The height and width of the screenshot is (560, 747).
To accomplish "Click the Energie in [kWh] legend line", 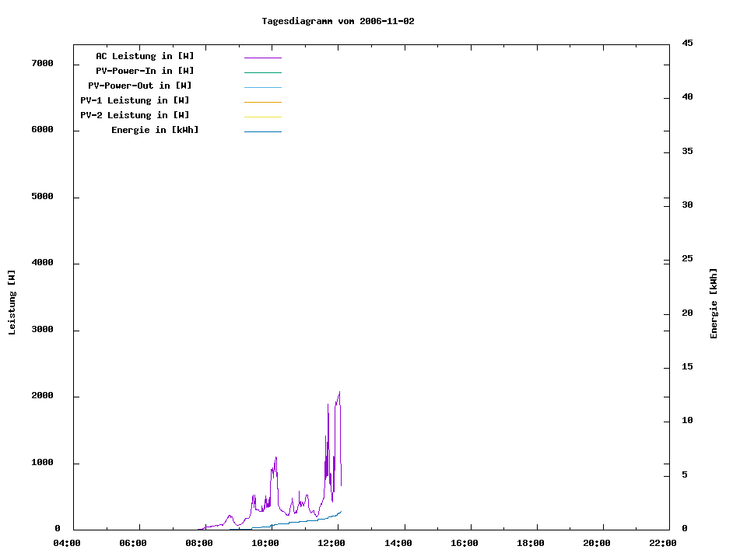I will [x=262, y=131].
